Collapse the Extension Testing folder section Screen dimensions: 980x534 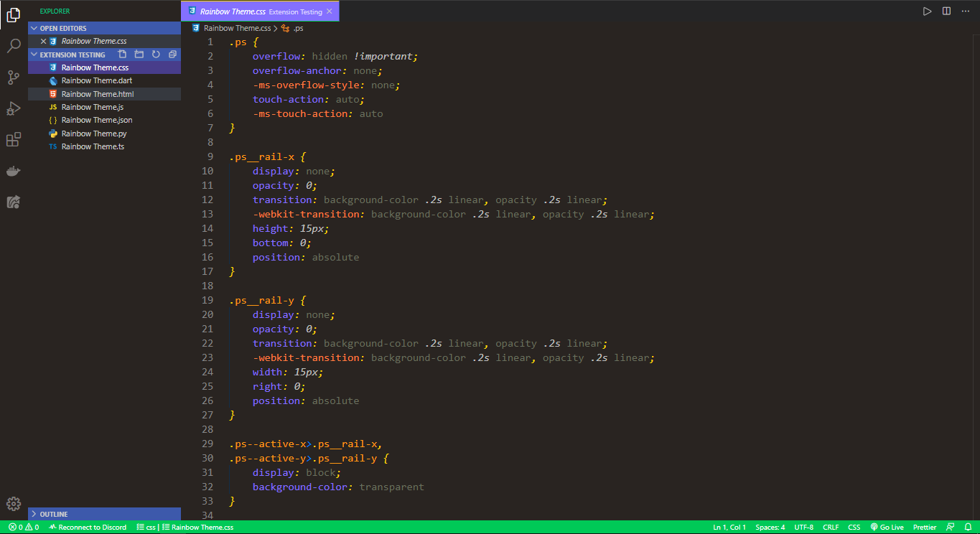coord(72,55)
